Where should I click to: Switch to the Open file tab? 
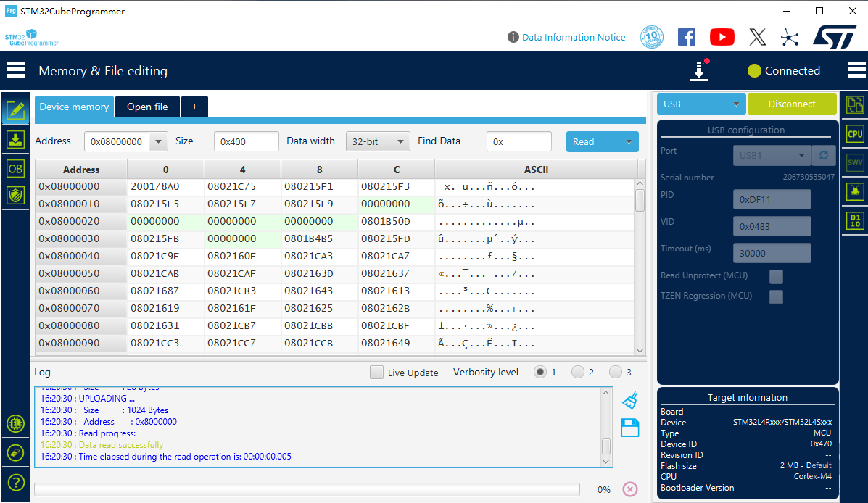147,107
